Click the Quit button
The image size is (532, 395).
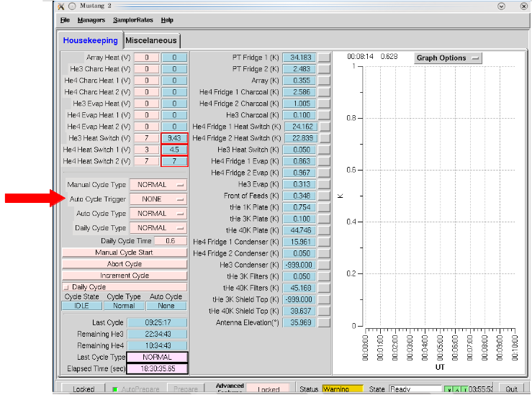click(x=511, y=389)
